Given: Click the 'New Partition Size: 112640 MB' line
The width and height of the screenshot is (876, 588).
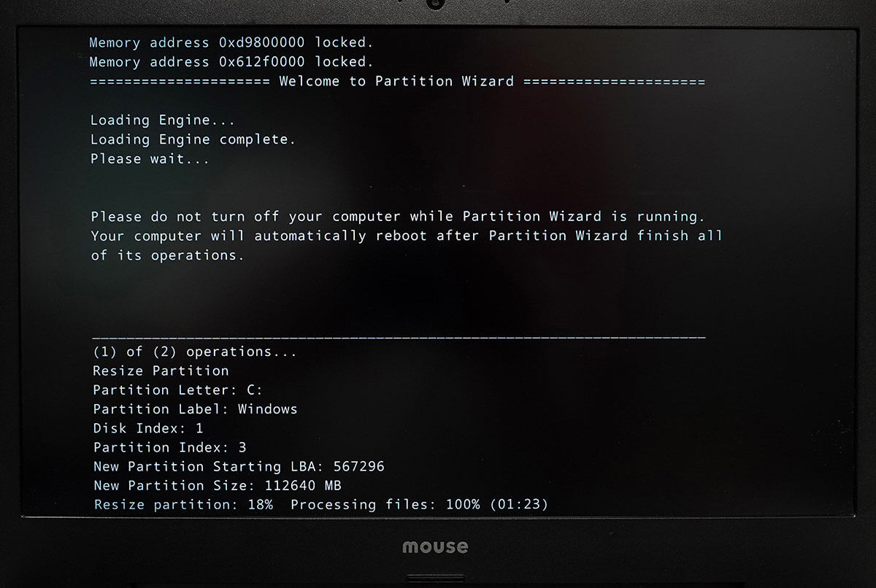Looking at the screenshot, I should (218, 485).
